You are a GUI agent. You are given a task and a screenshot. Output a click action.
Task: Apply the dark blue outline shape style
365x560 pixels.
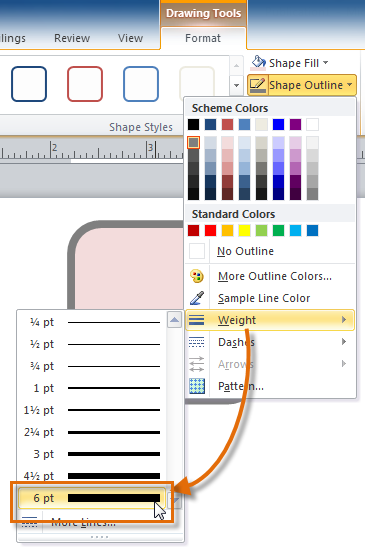click(29, 84)
